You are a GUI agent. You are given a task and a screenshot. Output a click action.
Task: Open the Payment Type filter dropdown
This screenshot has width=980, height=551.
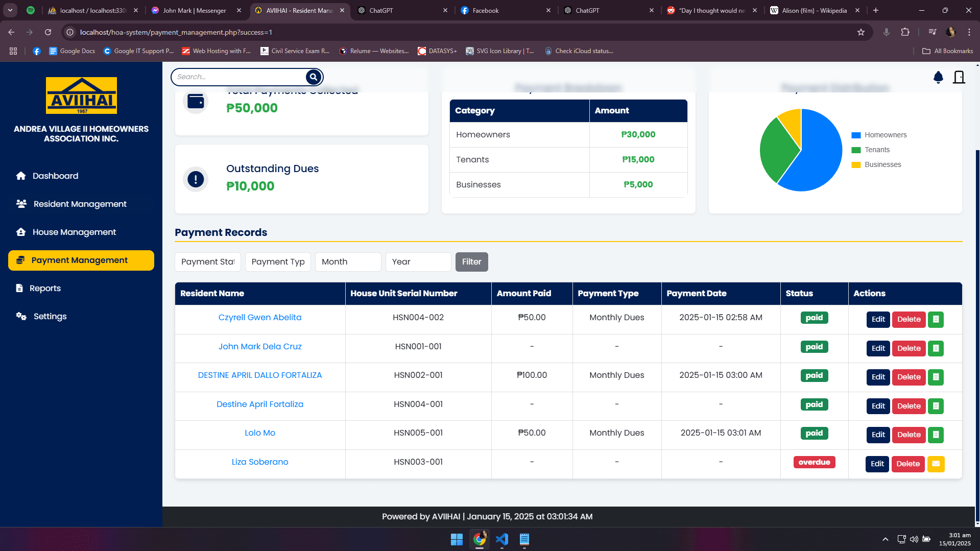click(278, 262)
